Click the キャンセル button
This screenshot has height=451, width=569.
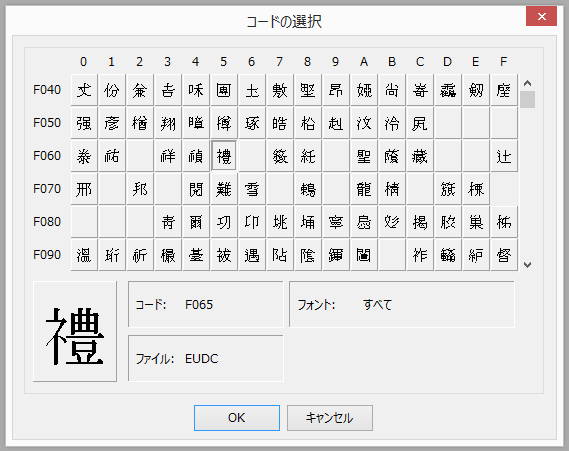(329, 418)
